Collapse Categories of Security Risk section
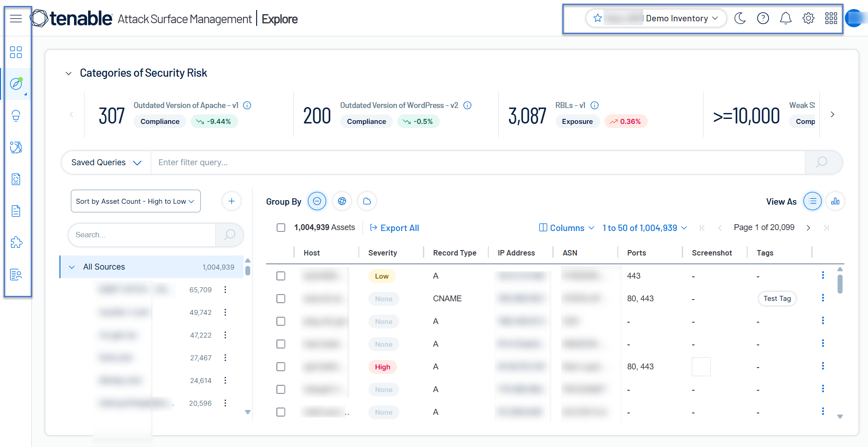 [69, 74]
